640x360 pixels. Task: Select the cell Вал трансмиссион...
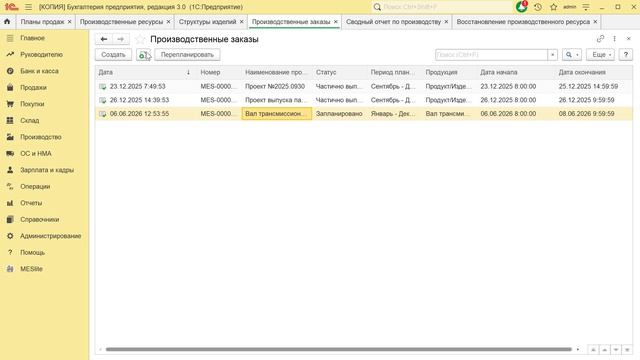pyautogui.click(x=276, y=113)
